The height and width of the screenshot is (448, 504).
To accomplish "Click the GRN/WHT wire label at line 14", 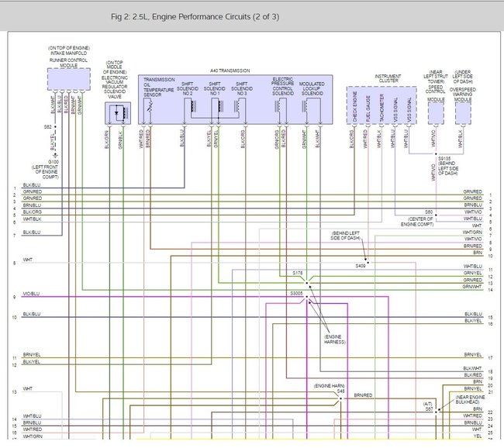I will click(x=472, y=287).
